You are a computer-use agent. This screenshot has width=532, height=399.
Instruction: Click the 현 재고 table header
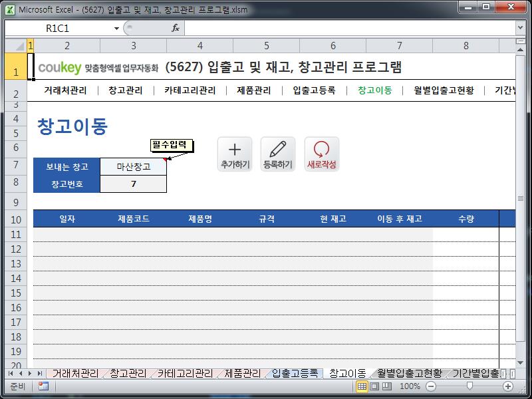333,219
